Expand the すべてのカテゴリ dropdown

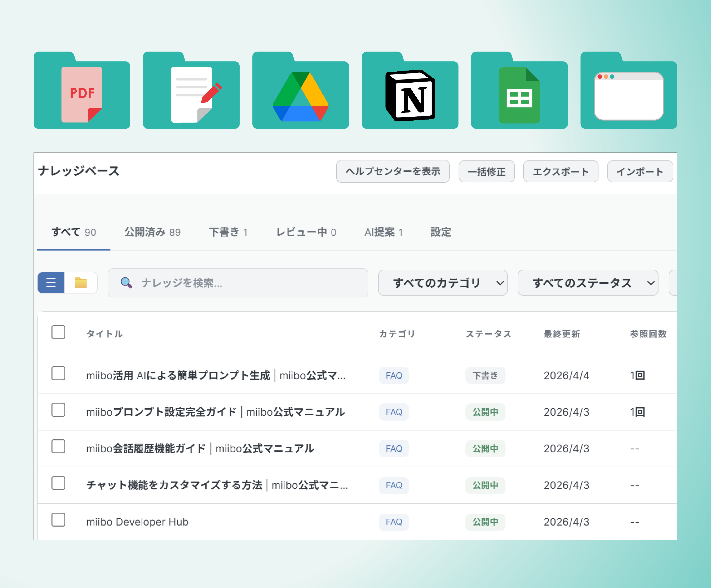(x=443, y=283)
